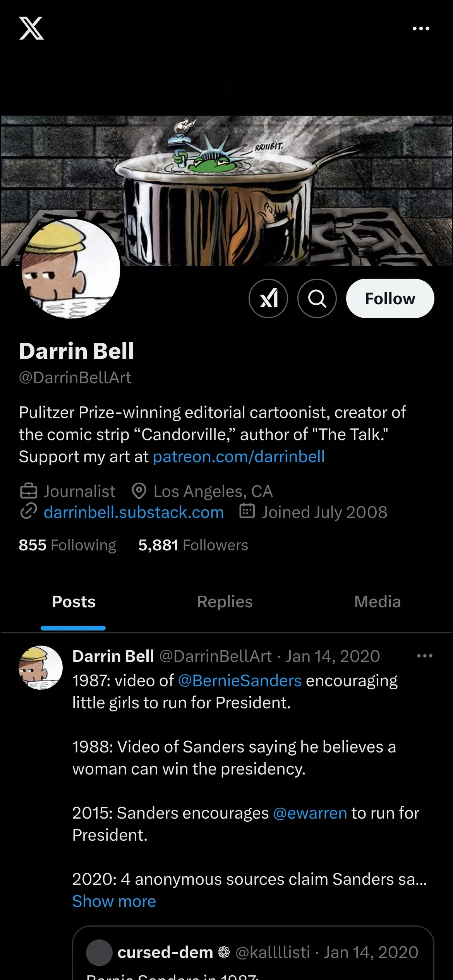Expand the post with Show more
Image resolution: width=453 pixels, height=980 pixels.
(114, 901)
